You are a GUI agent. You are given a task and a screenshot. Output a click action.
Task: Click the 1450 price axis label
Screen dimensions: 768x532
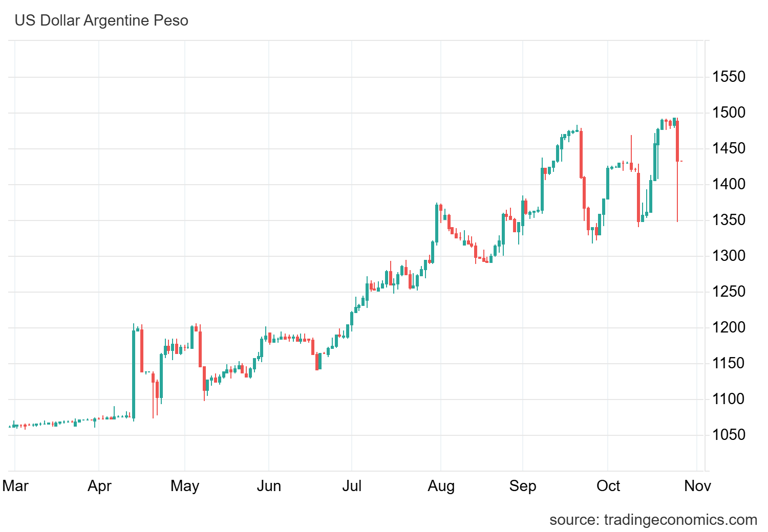tap(729, 149)
